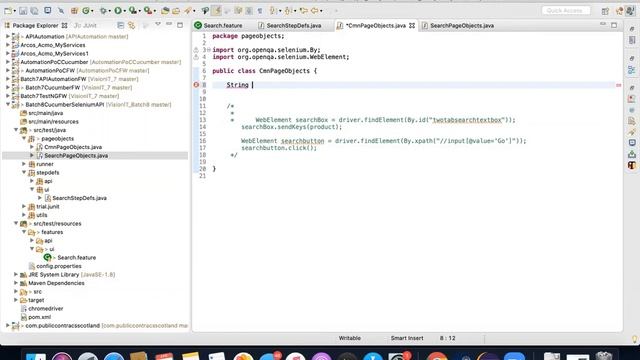Click the Smart Insert status entry
This screenshot has width=640, height=360.
click(x=407, y=338)
